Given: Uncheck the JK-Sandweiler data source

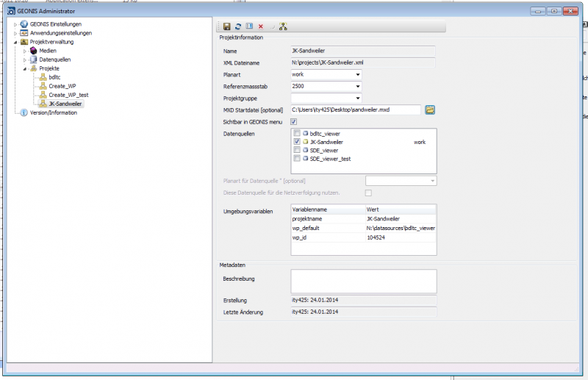Looking at the screenshot, I should point(297,142).
